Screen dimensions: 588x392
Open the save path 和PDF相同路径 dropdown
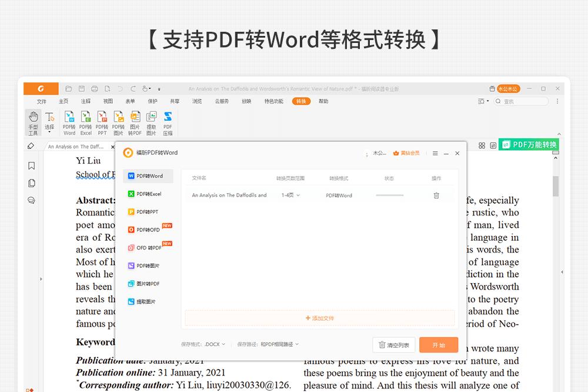[280, 344]
